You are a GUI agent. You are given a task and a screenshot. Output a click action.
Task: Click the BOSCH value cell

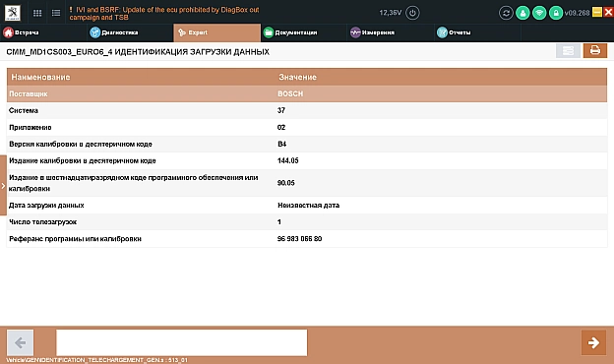coord(290,93)
